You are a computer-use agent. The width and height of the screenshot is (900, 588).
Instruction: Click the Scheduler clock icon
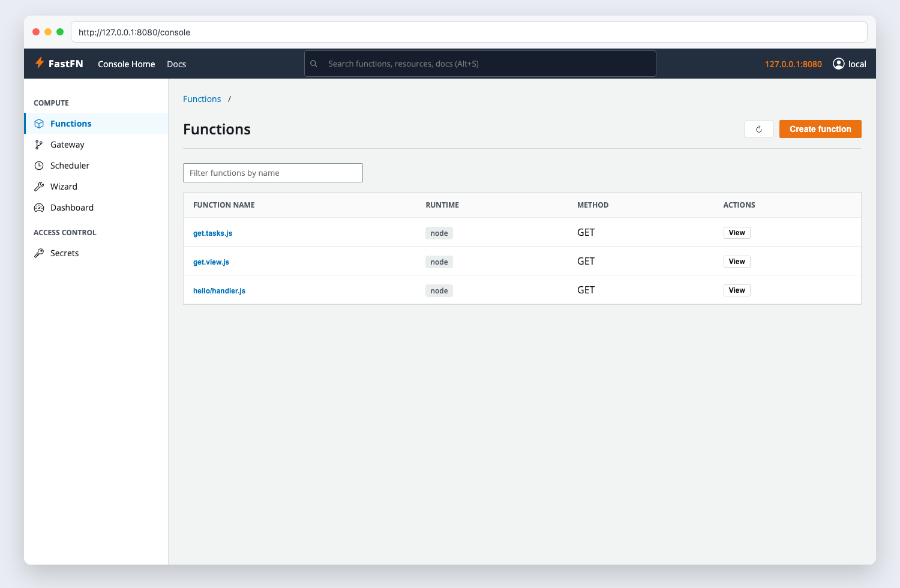(x=39, y=165)
